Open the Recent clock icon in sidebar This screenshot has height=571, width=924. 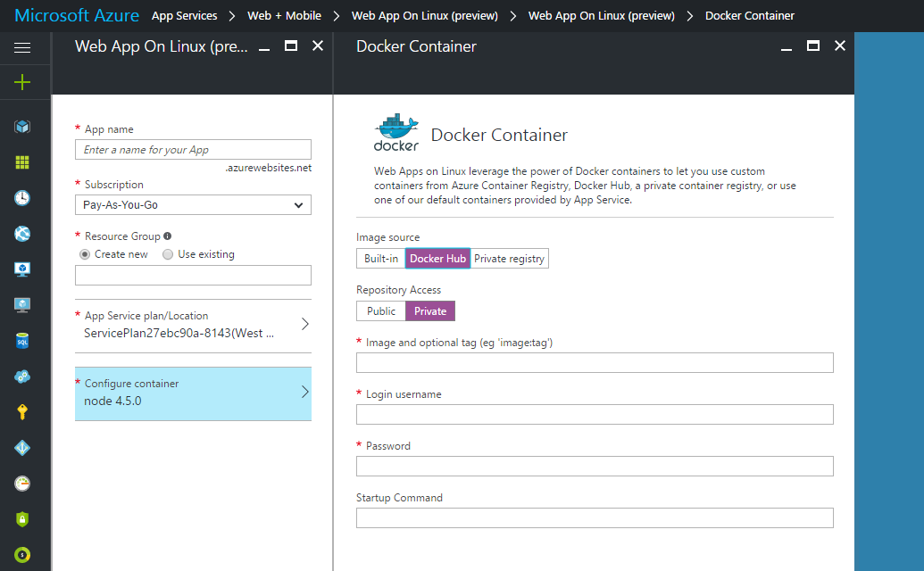[22, 198]
